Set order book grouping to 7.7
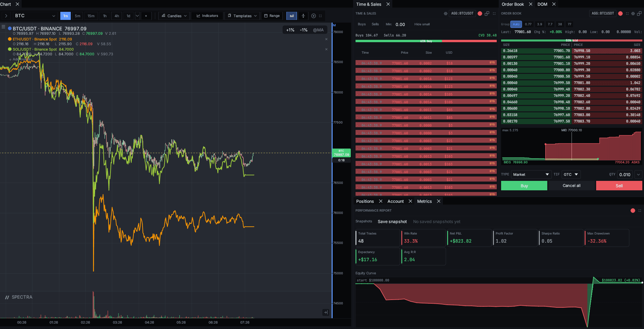Viewport: 644px width, 329px height. 550,24
